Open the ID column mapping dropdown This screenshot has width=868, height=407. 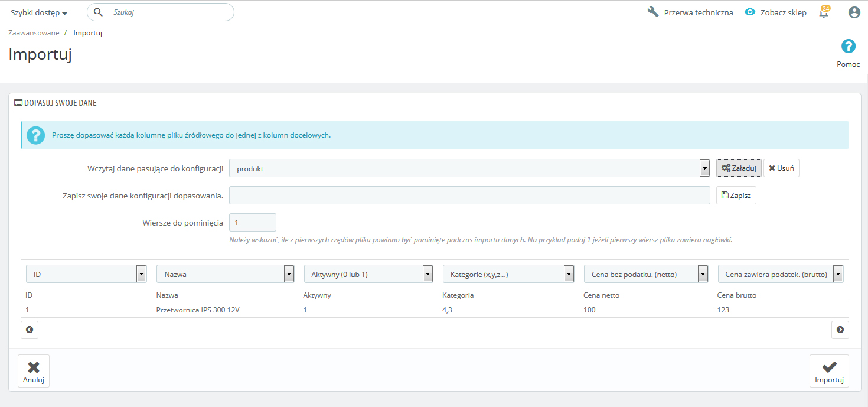click(86, 274)
